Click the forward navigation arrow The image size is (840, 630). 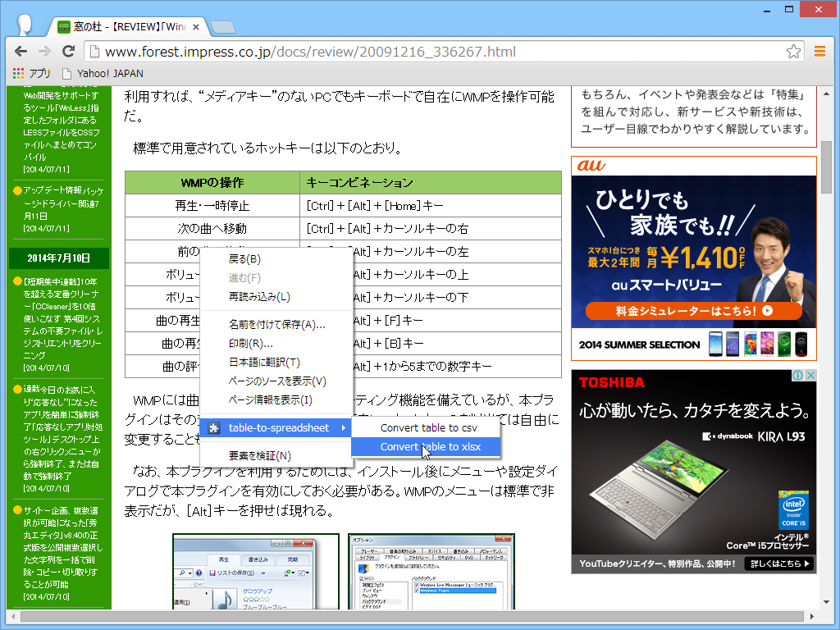(45, 51)
